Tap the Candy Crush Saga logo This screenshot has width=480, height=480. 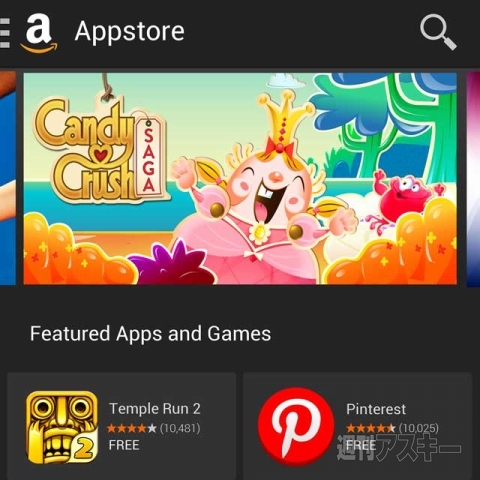[100, 148]
